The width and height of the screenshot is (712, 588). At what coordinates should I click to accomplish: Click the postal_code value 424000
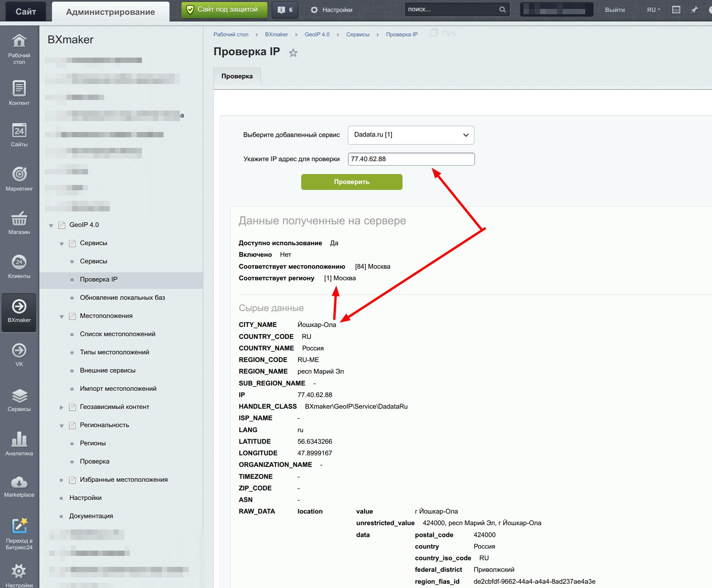coord(485,535)
